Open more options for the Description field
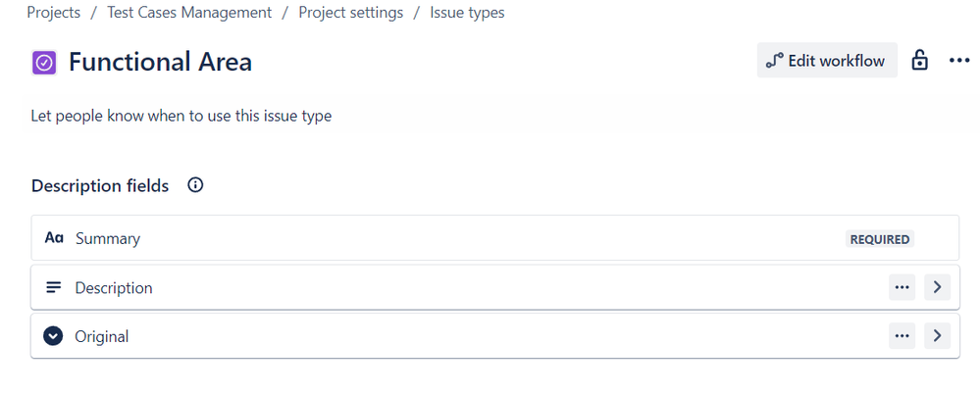Viewport: 980px width, 395px height. 902,287
